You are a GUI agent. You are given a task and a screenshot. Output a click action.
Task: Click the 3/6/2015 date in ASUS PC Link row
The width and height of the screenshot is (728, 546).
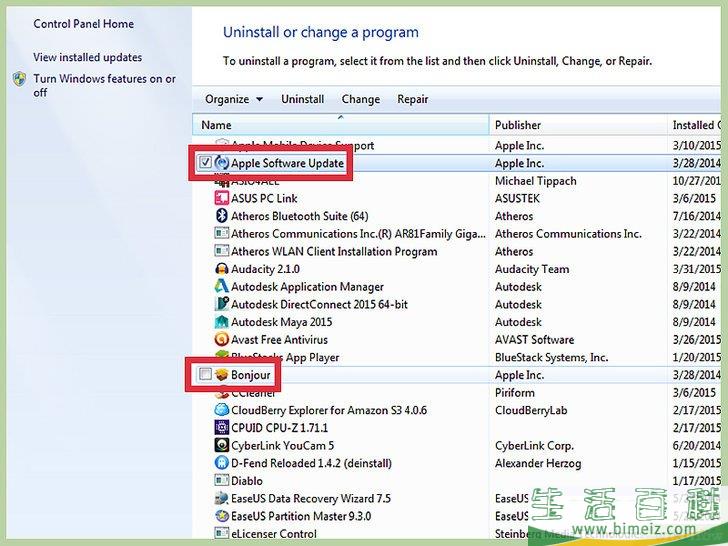pos(694,198)
